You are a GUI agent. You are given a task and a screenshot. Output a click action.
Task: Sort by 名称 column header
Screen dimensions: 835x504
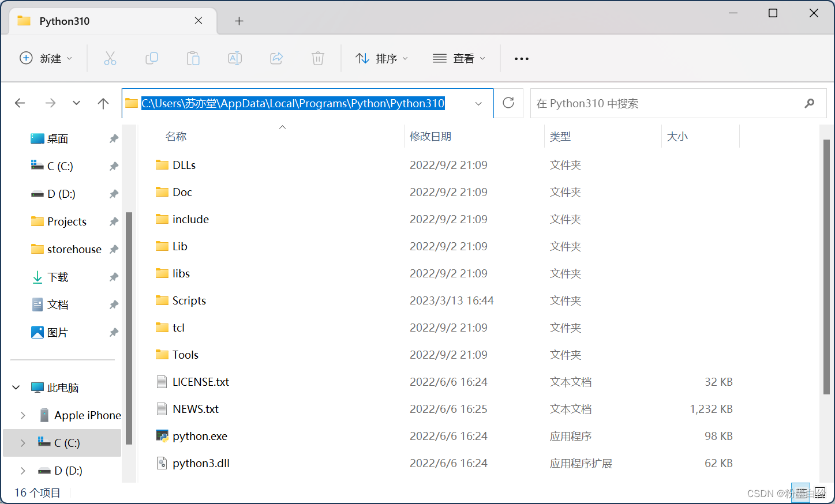tap(176, 137)
